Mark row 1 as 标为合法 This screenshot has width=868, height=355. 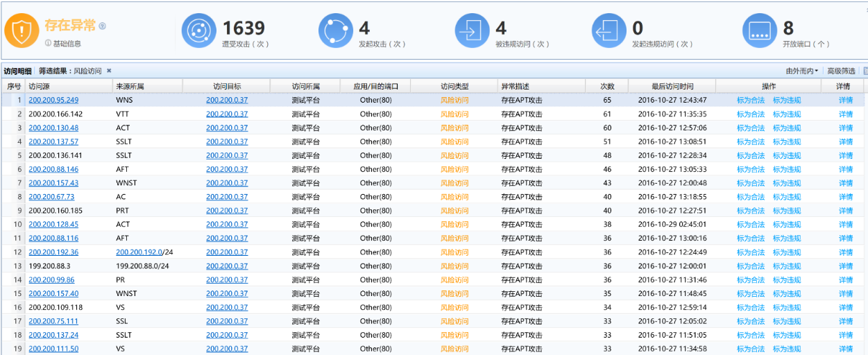pyautogui.click(x=750, y=100)
